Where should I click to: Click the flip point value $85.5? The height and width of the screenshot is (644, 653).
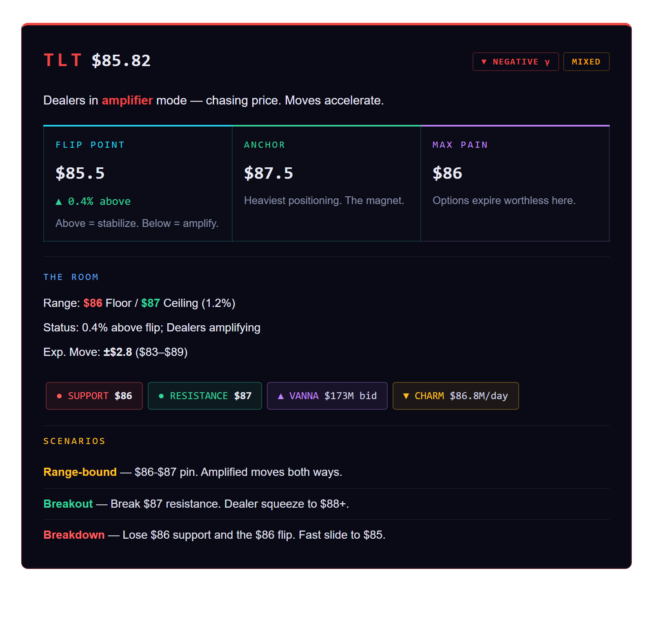click(x=80, y=173)
